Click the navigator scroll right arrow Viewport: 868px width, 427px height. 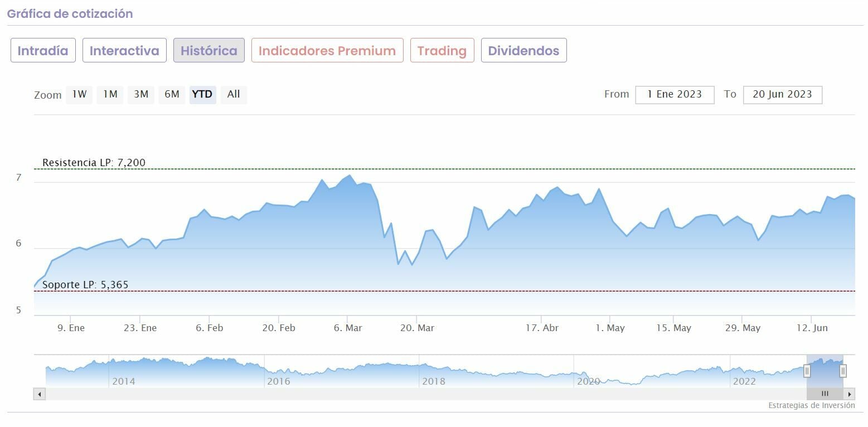(850, 394)
